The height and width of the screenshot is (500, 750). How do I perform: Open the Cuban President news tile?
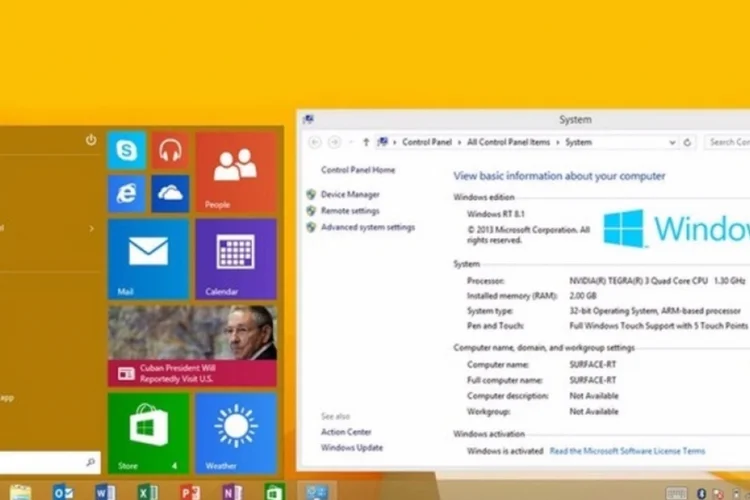[x=192, y=346]
